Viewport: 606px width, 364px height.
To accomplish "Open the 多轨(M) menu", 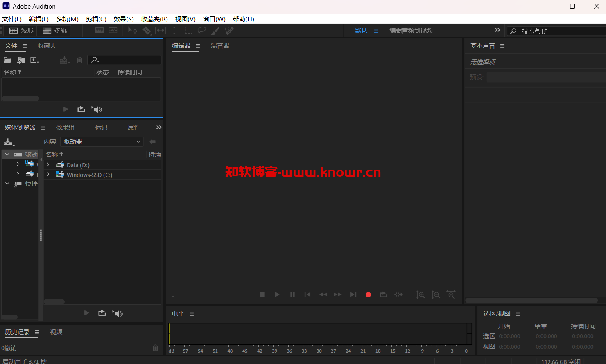I will tap(67, 19).
